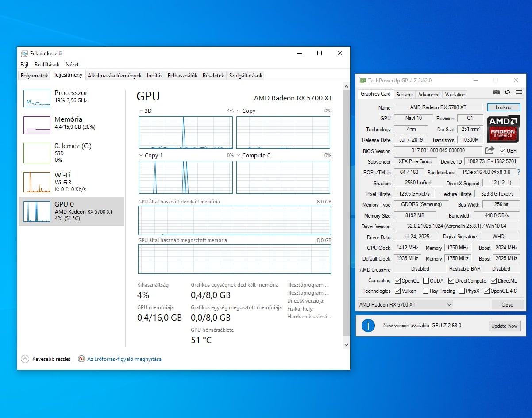Click scrollbar up arrow in Task Manager
The height and width of the screenshot is (418, 532).
[x=346, y=86]
